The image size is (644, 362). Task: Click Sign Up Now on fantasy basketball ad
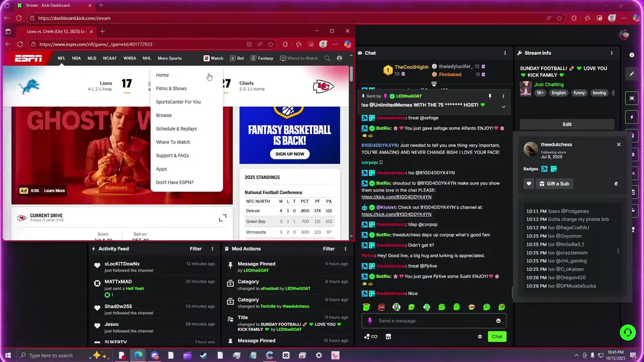pos(290,154)
